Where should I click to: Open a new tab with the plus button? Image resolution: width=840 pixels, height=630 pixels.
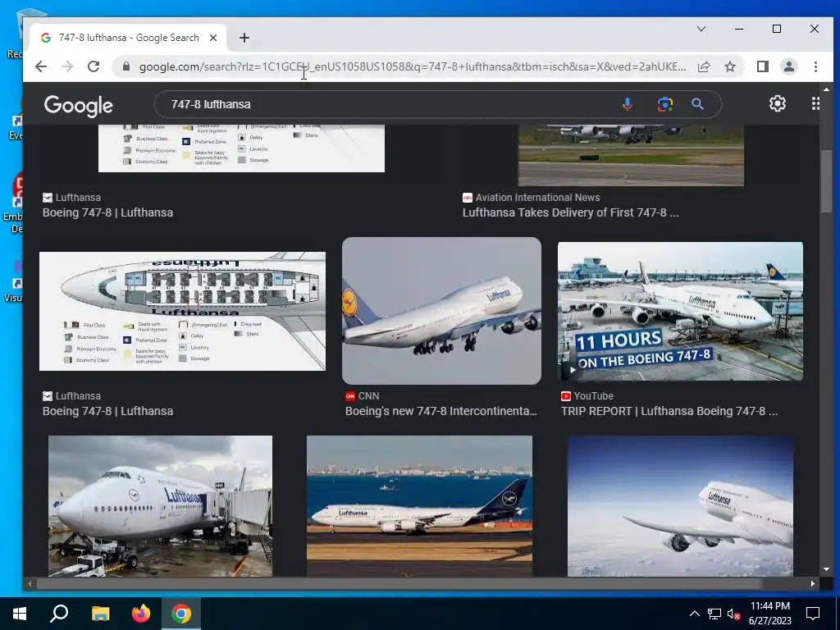(x=244, y=38)
